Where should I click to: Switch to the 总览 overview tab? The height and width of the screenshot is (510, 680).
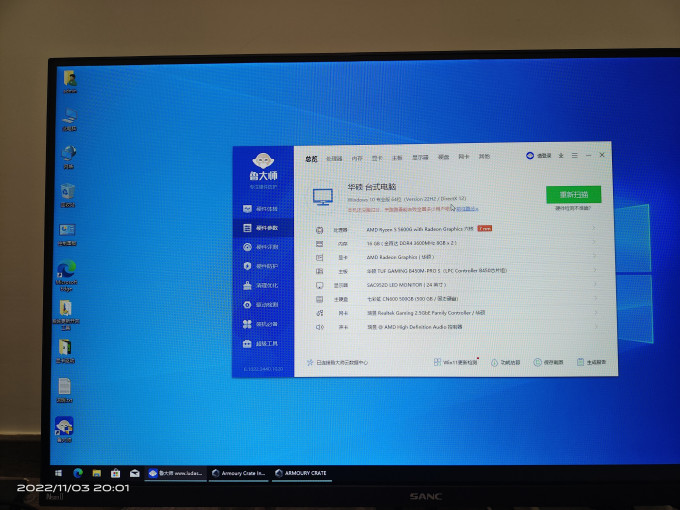(x=311, y=159)
